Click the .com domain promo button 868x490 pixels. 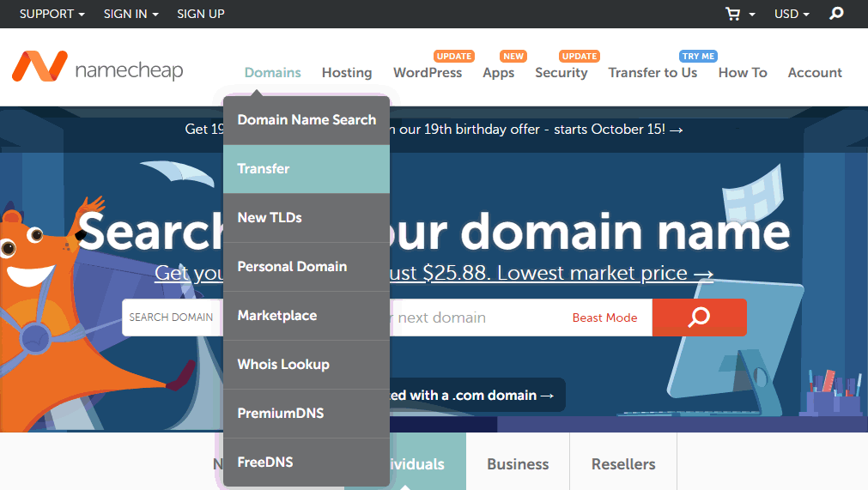click(477, 395)
